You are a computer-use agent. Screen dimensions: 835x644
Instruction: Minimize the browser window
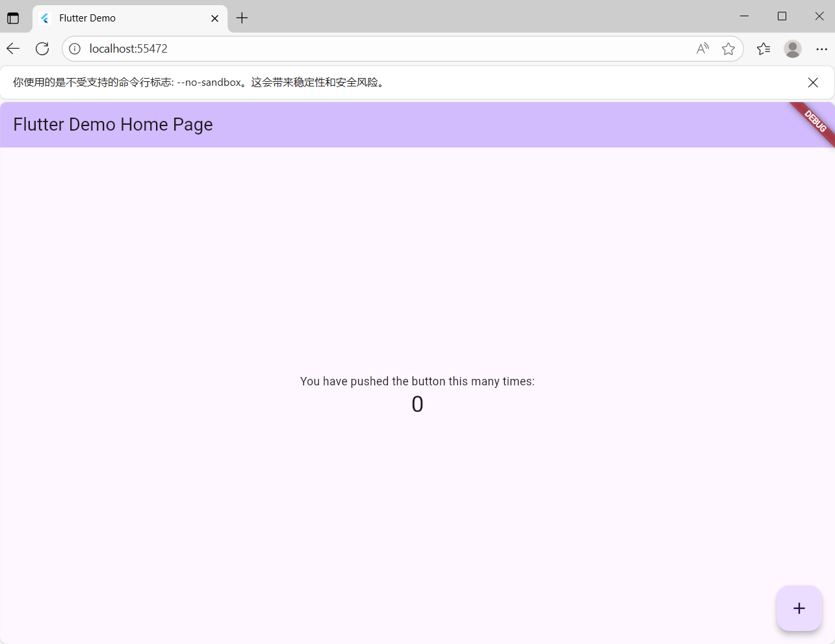click(745, 16)
